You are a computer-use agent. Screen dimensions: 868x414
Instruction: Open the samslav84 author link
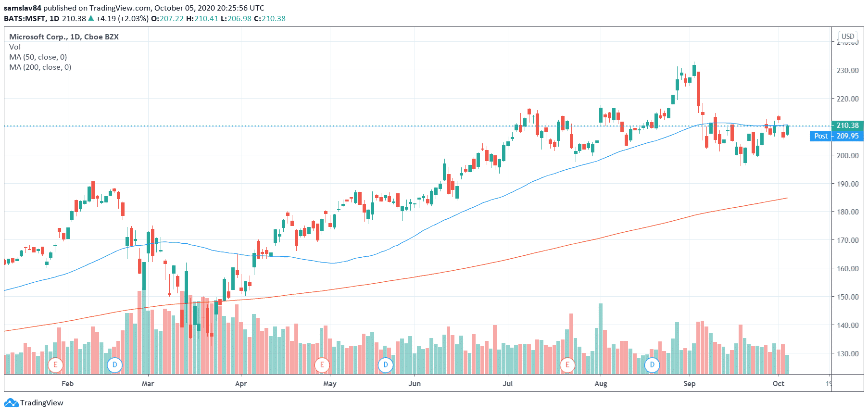point(23,8)
